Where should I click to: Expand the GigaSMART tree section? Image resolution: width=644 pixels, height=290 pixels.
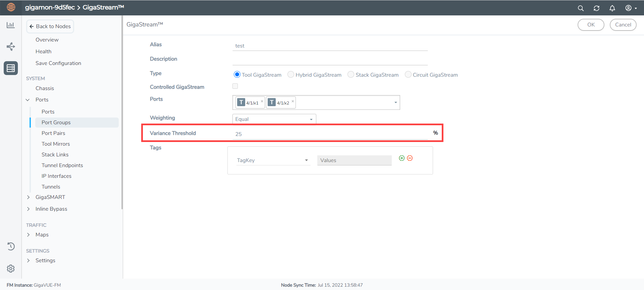click(29, 197)
